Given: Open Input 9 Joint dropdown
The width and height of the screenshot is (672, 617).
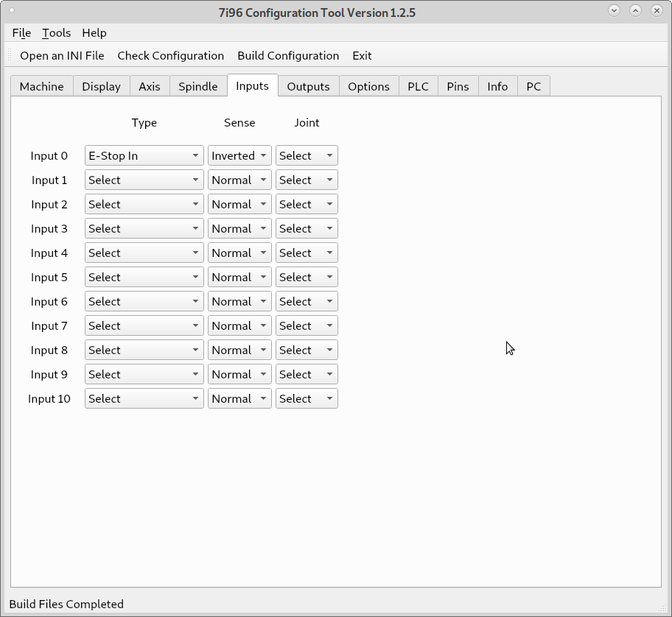Looking at the screenshot, I should pos(307,374).
